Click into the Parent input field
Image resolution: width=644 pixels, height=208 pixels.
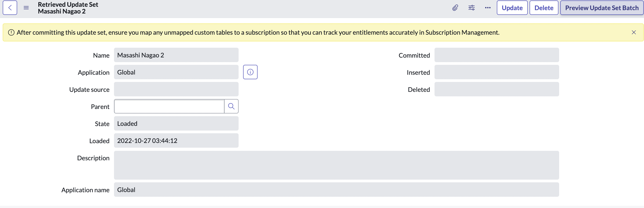coord(169,106)
